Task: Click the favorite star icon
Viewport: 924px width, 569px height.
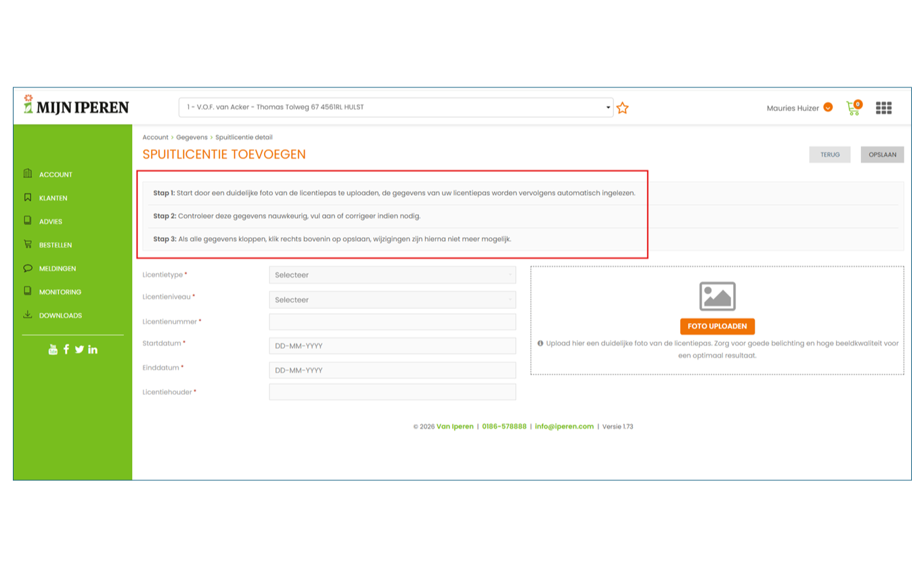Action: [x=622, y=108]
